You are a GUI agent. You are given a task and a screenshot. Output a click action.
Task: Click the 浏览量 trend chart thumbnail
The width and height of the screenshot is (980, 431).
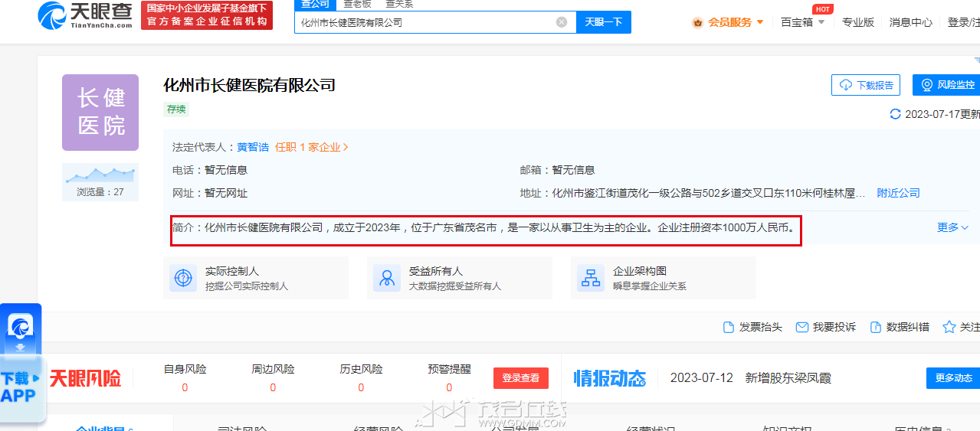100,182
